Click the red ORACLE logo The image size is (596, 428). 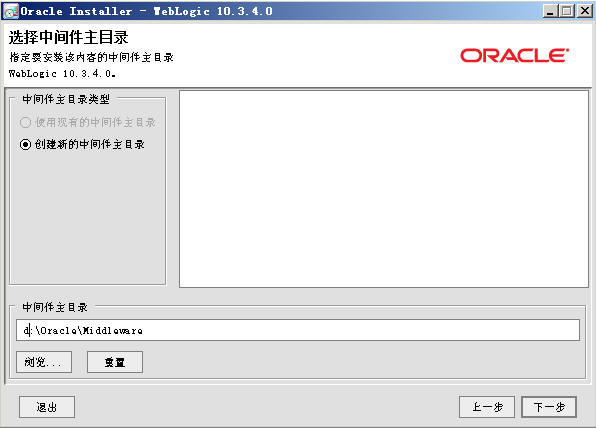(514, 55)
